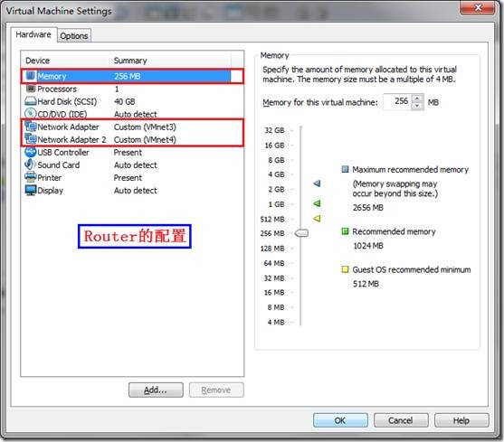Confirm settings with the OK button
The height and width of the screenshot is (442, 504).
(340, 420)
